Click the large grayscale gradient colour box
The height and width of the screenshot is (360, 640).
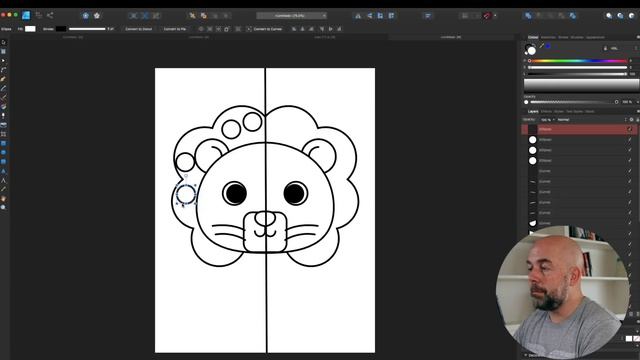pyautogui.click(x=581, y=85)
